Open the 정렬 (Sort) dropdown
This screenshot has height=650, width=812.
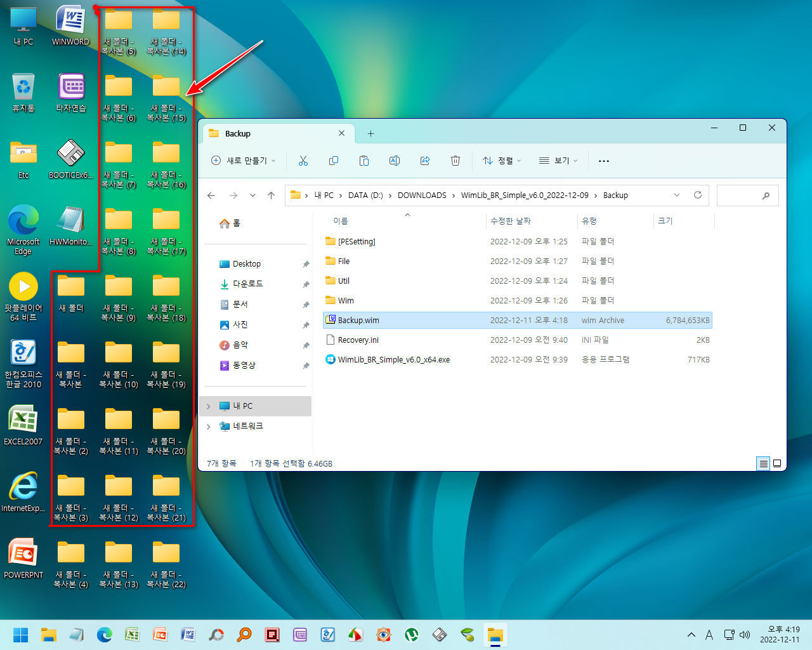pos(501,161)
